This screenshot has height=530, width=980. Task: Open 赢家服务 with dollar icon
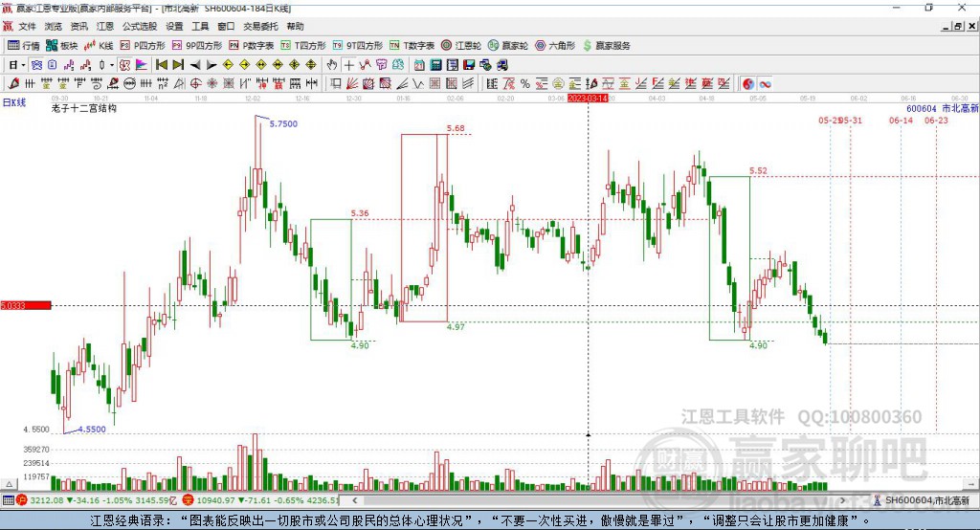point(606,45)
